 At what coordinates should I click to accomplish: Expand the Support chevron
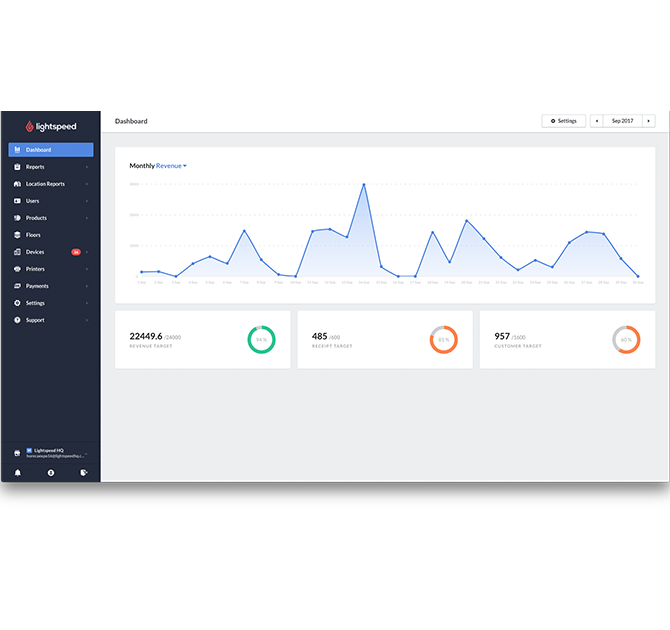click(x=87, y=320)
